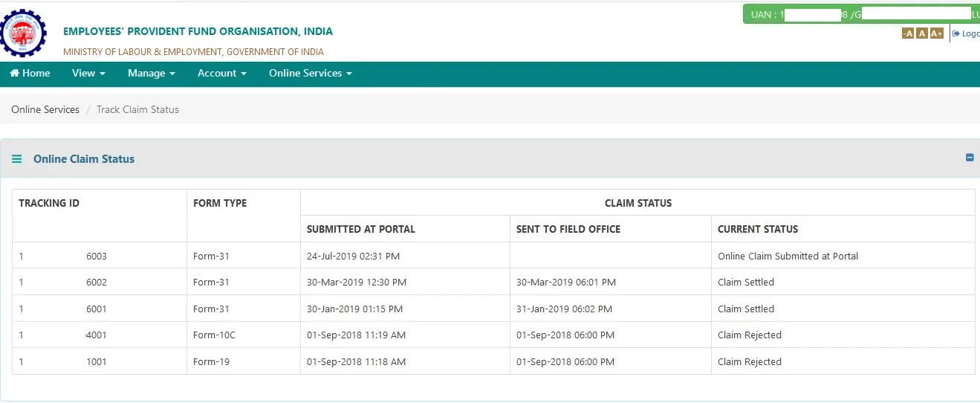The height and width of the screenshot is (403, 980).
Task: Click the hamburger icon beside Online Claim Status
Action: (x=17, y=159)
